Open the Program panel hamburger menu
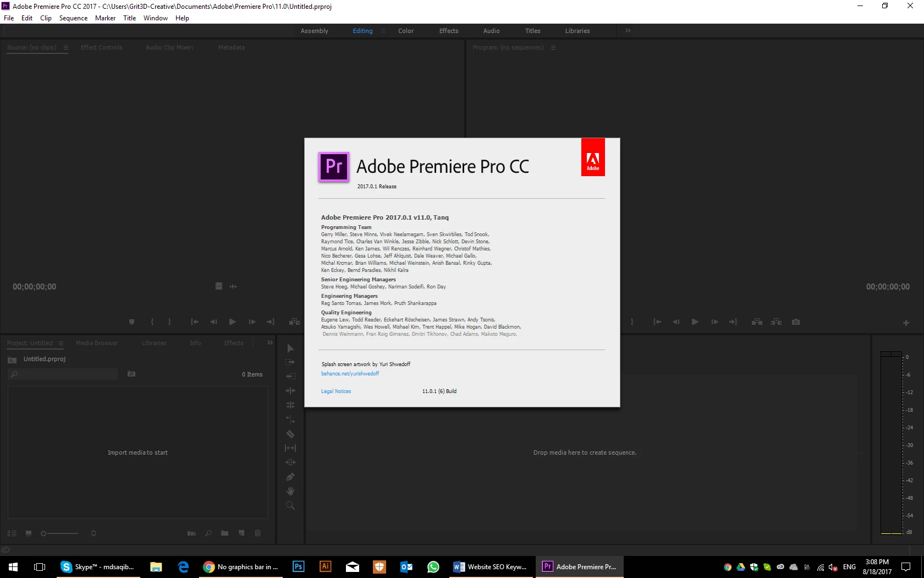 pyautogui.click(x=553, y=48)
